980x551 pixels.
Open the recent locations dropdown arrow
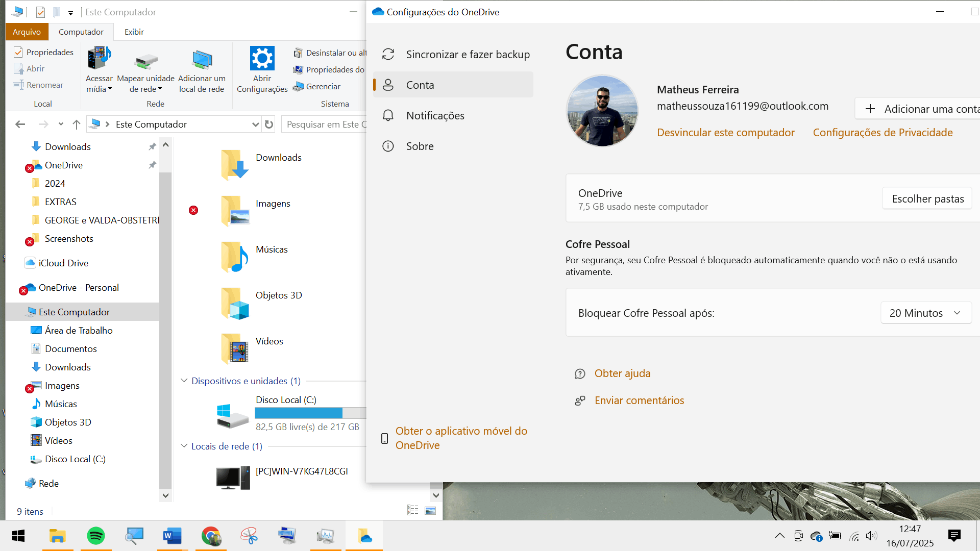click(61, 124)
